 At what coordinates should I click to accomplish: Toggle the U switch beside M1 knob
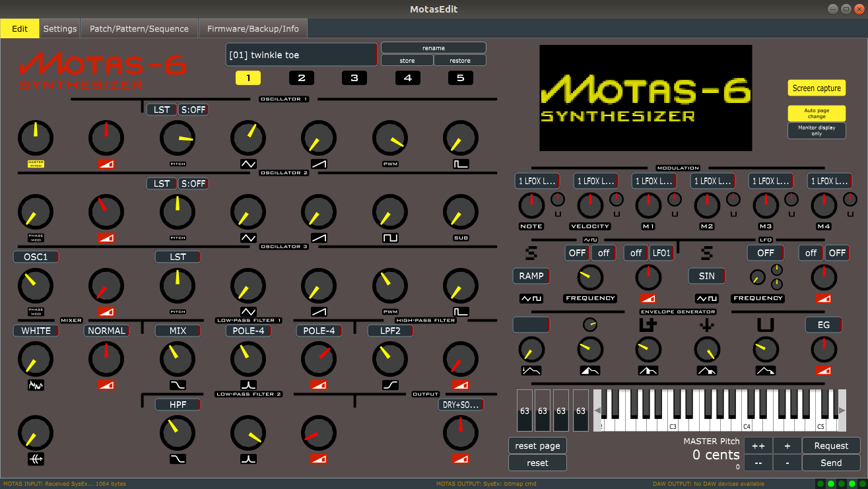pos(675,214)
